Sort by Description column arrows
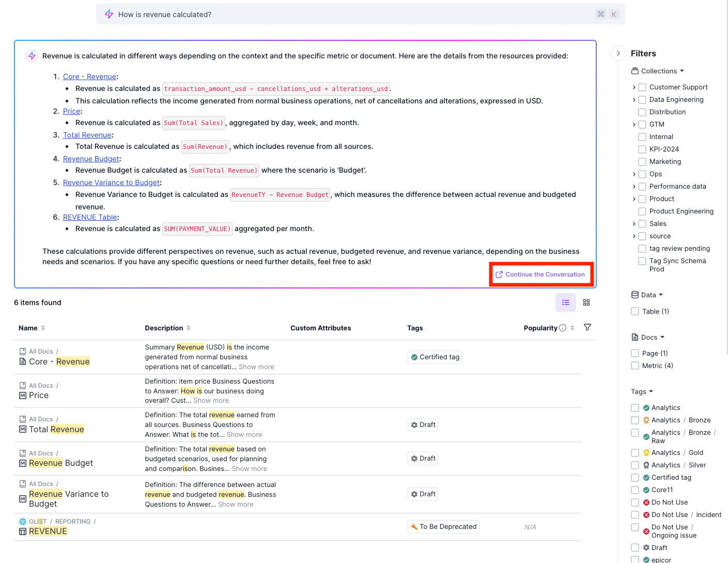 (x=189, y=328)
